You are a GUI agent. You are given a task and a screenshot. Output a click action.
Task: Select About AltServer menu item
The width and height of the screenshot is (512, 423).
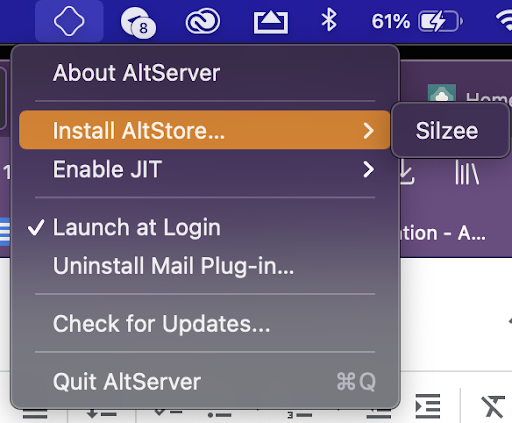[205, 73]
